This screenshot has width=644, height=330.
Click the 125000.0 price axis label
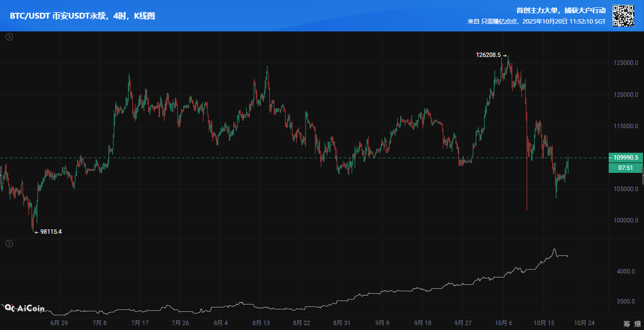(x=625, y=63)
